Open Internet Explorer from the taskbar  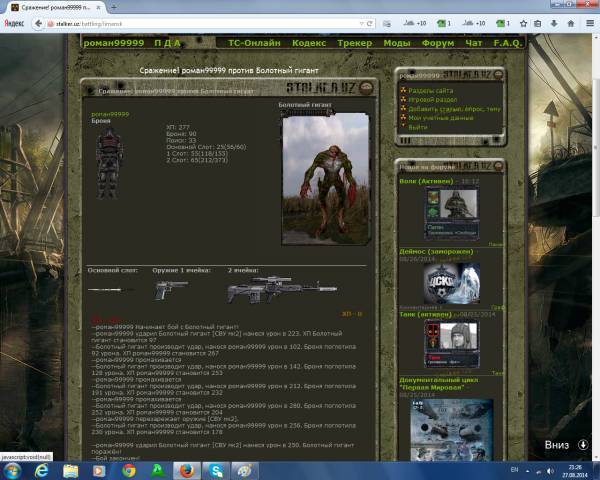pyautogui.click(x=41, y=470)
